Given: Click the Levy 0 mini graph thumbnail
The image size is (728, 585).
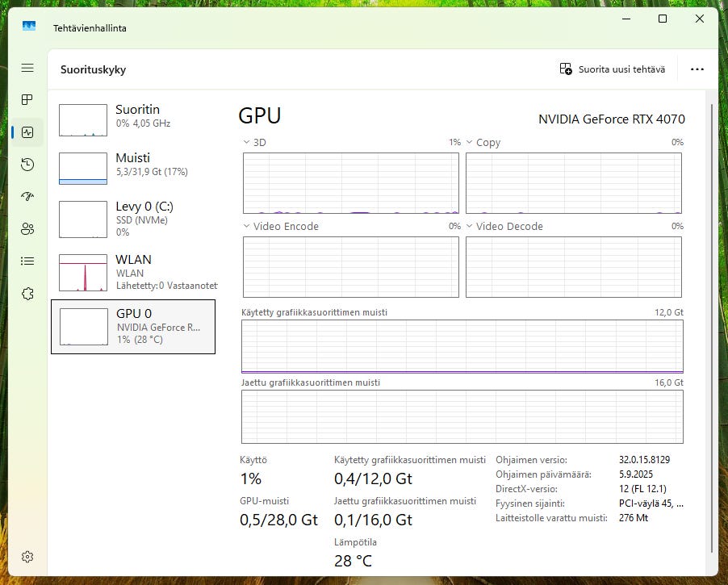Looking at the screenshot, I should click(83, 219).
